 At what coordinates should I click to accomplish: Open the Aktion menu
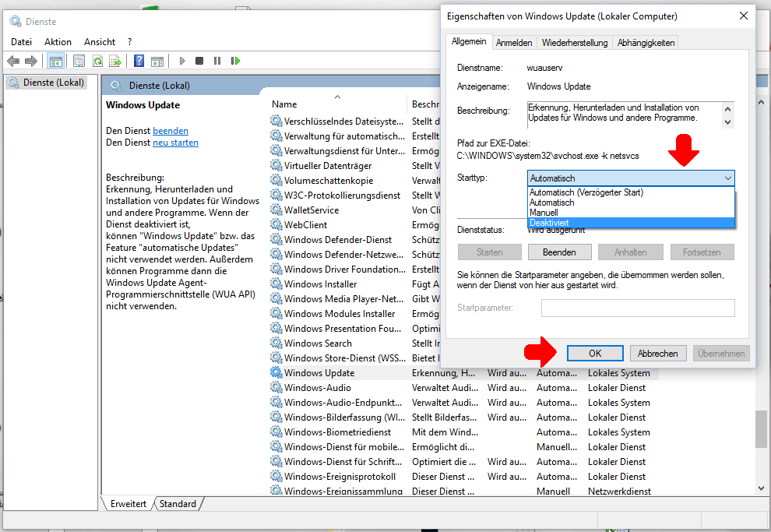[58, 42]
